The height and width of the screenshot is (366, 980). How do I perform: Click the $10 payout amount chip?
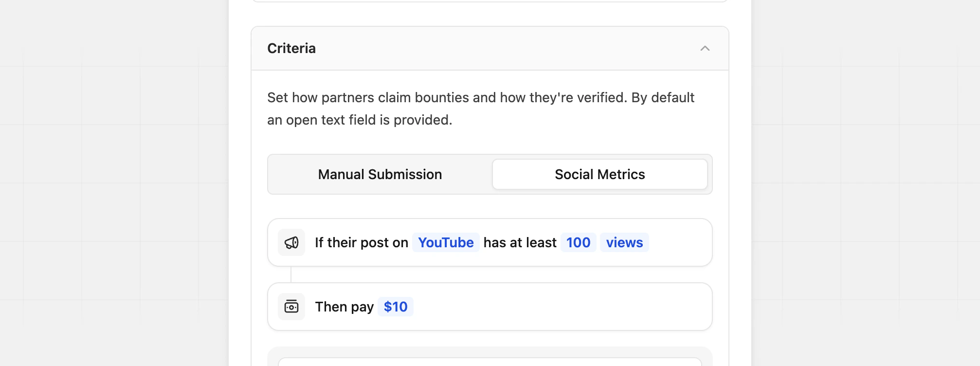pyautogui.click(x=395, y=307)
